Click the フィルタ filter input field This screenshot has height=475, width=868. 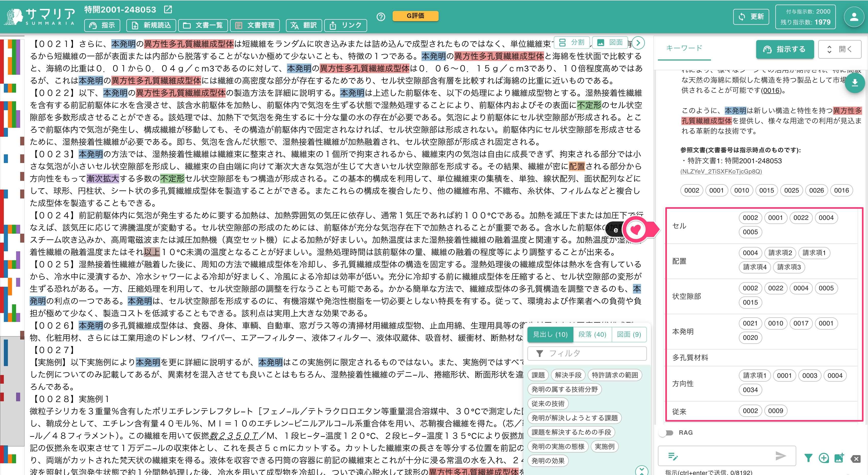coord(587,353)
